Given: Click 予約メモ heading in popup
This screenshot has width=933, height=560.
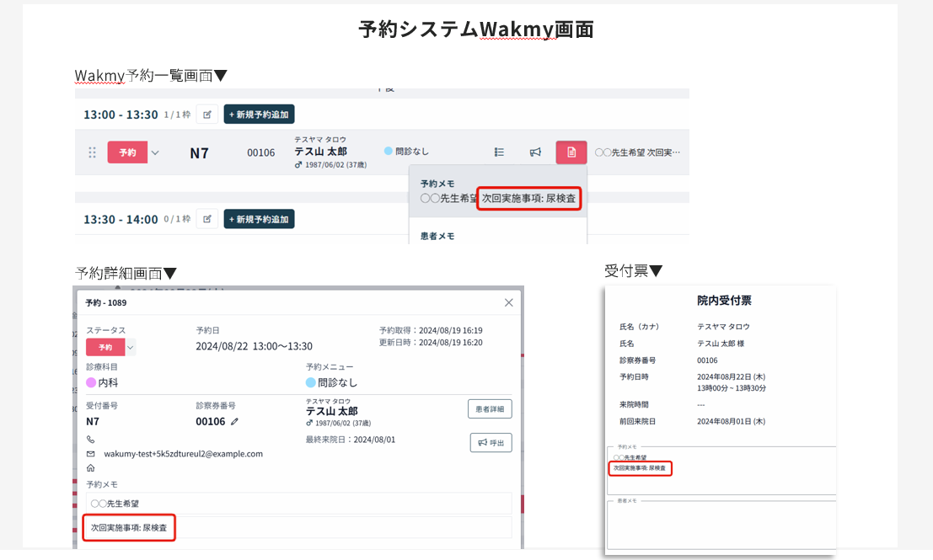Looking at the screenshot, I should (437, 184).
